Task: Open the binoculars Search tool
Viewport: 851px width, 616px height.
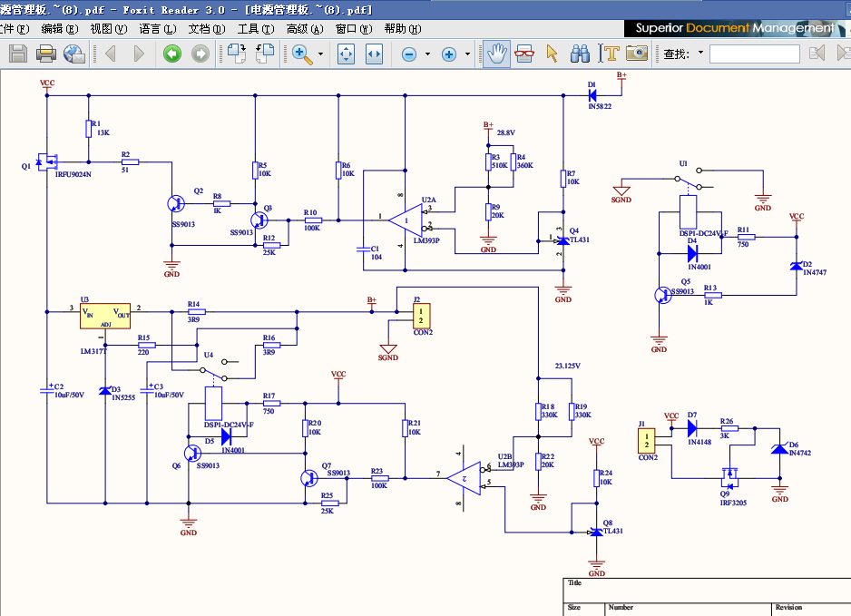Action: tap(580, 54)
